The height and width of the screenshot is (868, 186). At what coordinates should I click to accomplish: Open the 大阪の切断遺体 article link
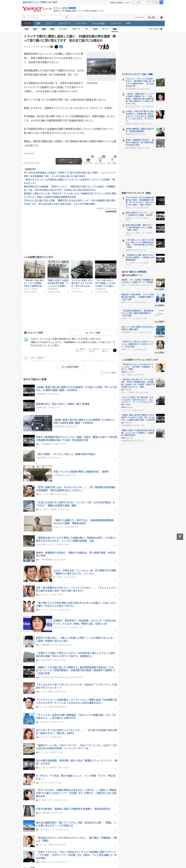point(73,809)
